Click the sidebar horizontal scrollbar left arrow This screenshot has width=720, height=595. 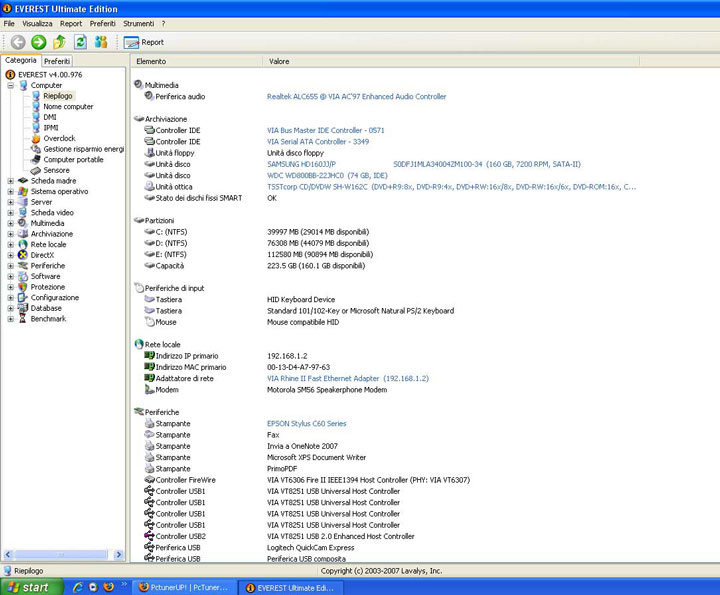[x=8, y=554]
